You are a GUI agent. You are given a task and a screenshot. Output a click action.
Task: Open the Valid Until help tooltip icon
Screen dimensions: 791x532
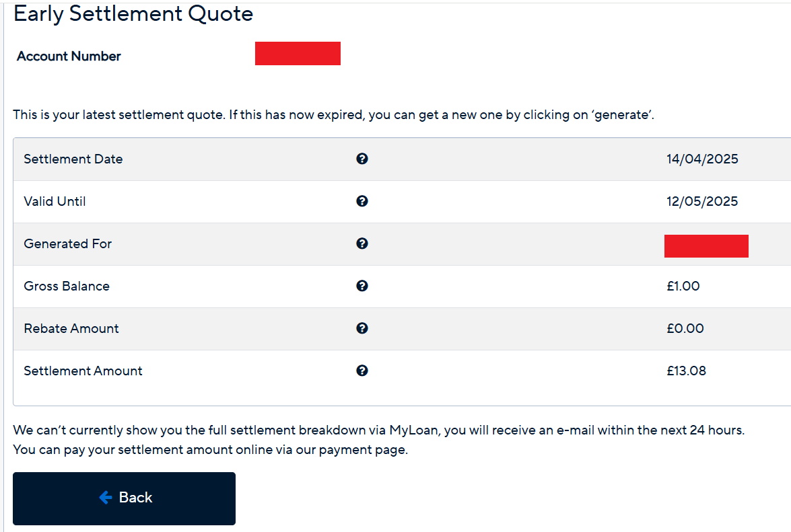click(362, 201)
